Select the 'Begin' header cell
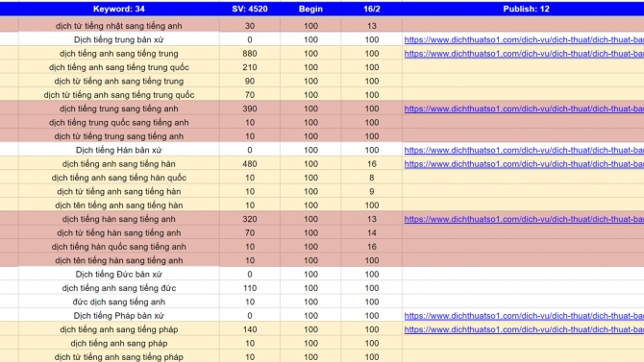 click(310, 9)
